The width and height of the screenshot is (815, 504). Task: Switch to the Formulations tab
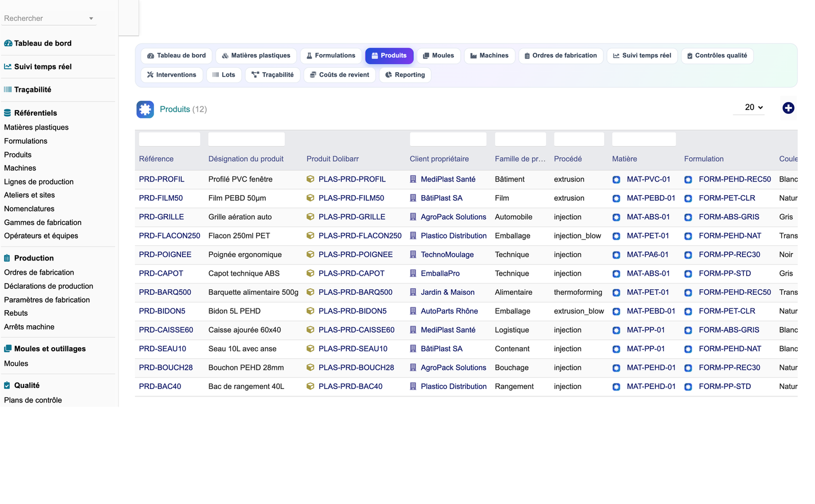(x=331, y=56)
